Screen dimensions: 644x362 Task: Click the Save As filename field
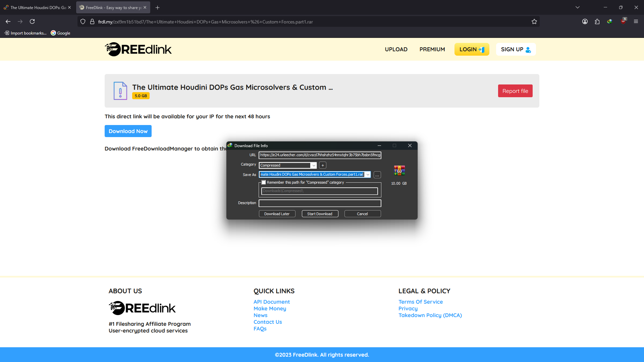312,174
